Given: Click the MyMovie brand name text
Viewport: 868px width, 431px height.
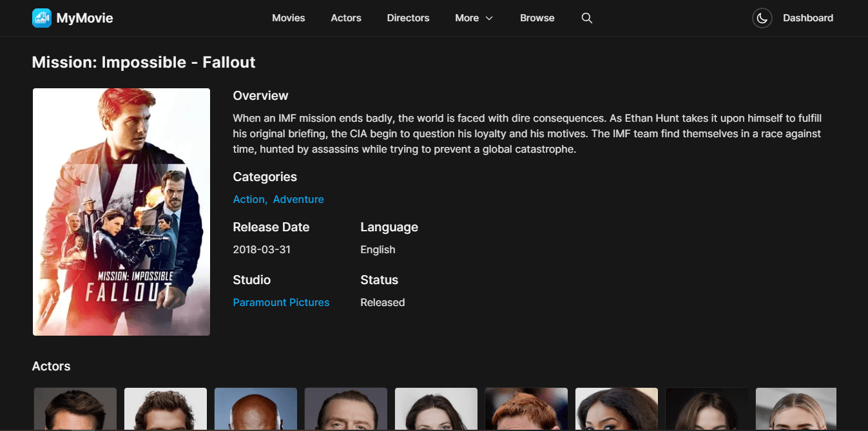Looking at the screenshot, I should (x=85, y=18).
